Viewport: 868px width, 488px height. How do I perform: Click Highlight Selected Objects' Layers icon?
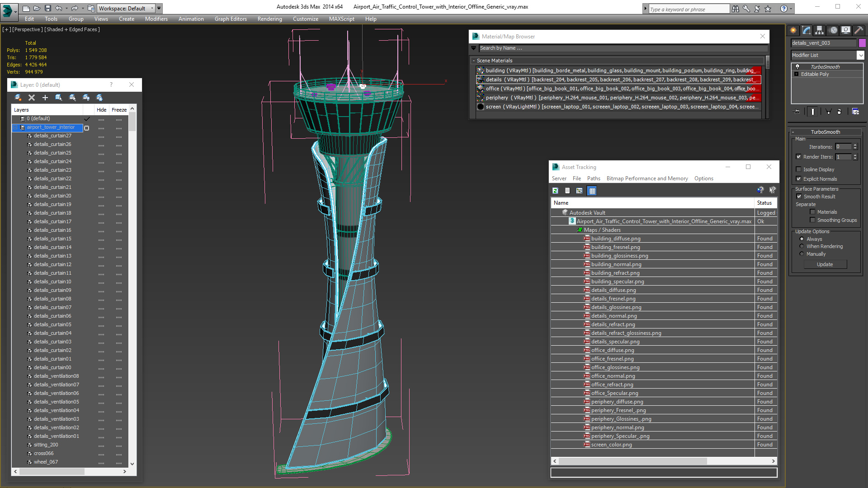click(72, 98)
